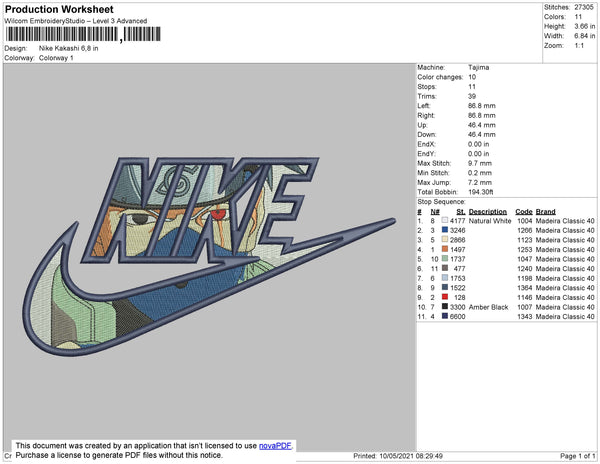Select the orange 1253 thread swatch

(445, 249)
